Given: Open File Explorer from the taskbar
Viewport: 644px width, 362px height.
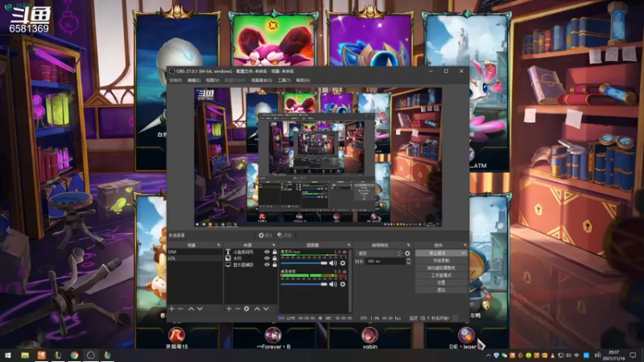Looking at the screenshot, I should 25,355.
